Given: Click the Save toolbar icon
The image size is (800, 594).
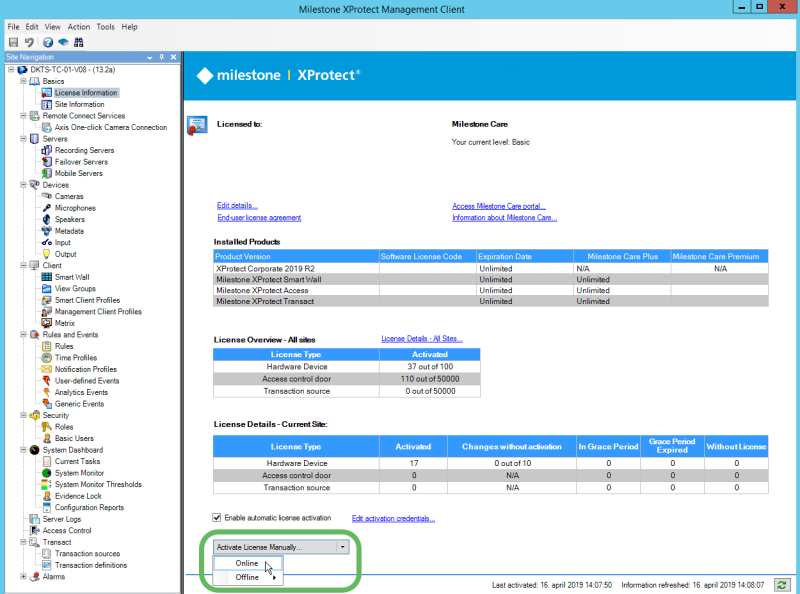Looking at the screenshot, I should click(x=12, y=42).
